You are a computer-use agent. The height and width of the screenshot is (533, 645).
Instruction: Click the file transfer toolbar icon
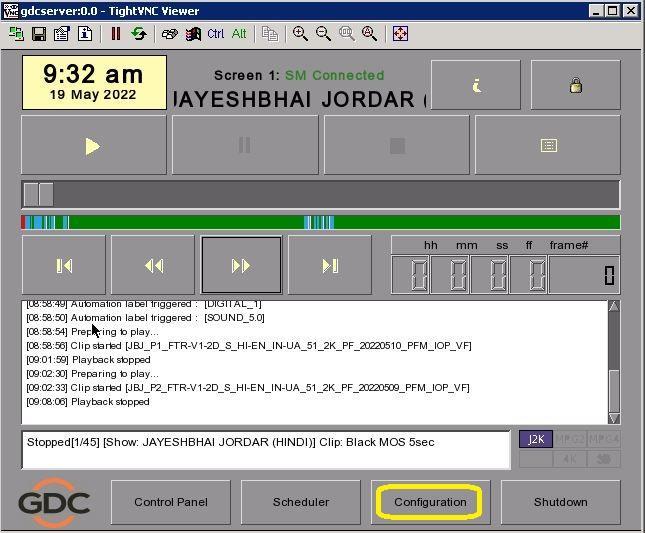click(x=270, y=34)
